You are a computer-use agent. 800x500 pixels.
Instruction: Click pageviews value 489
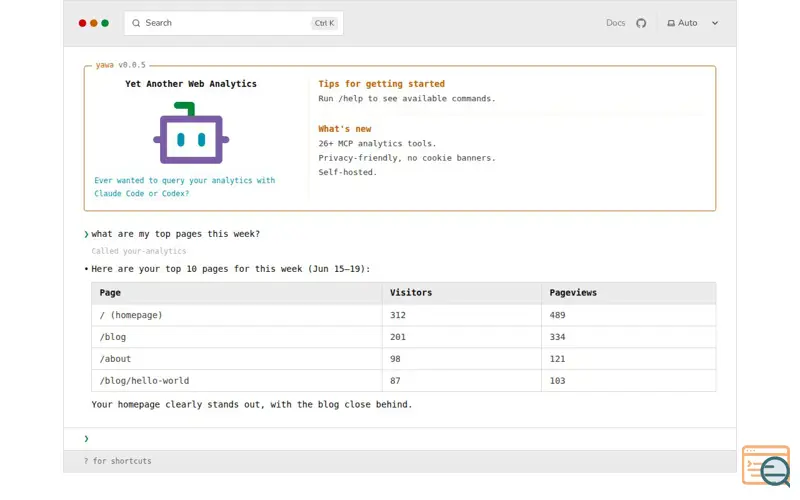pyautogui.click(x=557, y=315)
